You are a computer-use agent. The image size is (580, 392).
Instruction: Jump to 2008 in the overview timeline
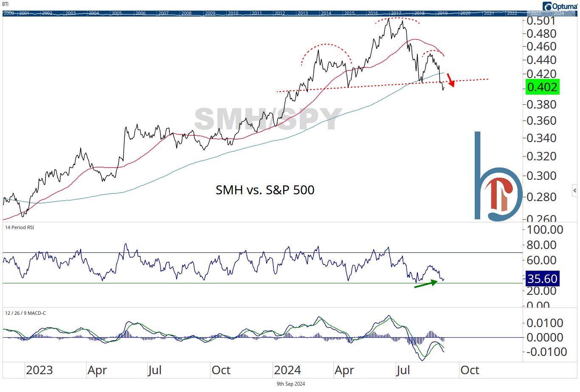tap(186, 13)
